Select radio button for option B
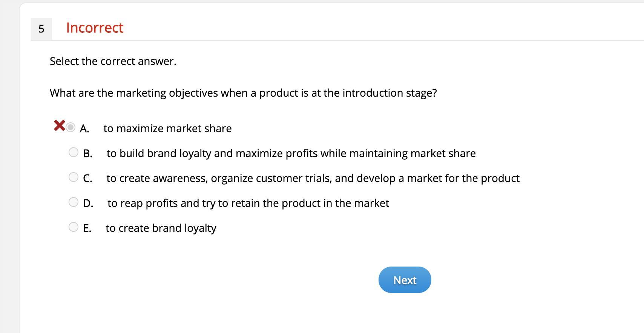Screen dimensions: 644x333 74,152
